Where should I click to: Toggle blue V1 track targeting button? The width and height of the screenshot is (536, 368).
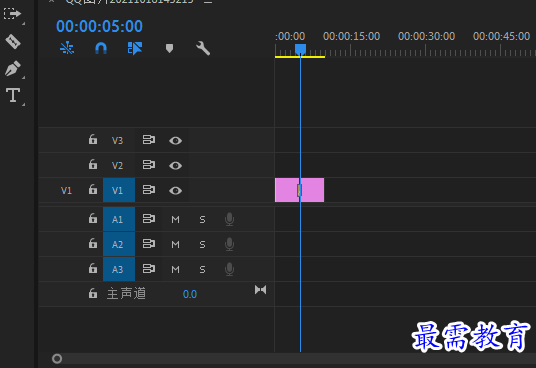[119, 190]
